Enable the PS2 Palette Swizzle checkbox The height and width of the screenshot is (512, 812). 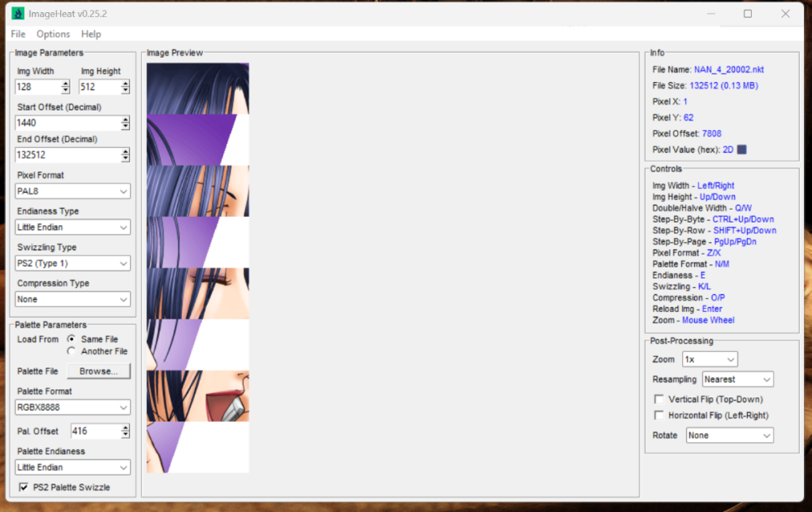[x=23, y=488]
